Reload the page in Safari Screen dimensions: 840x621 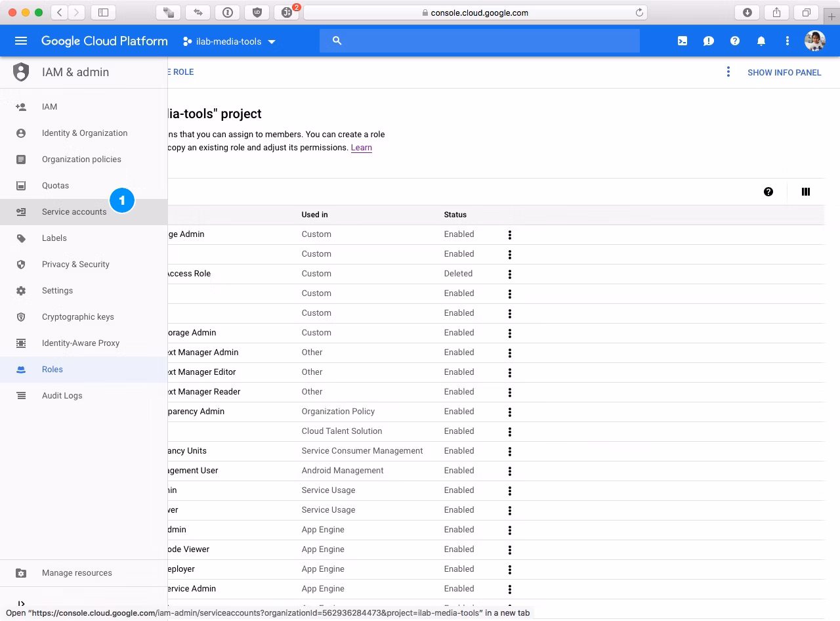(x=639, y=12)
